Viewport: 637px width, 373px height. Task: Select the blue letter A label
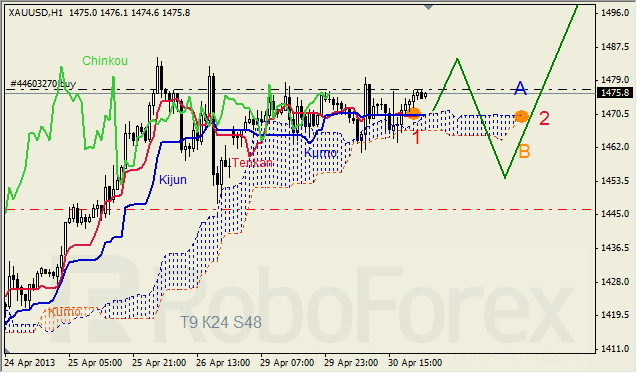(x=520, y=88)
